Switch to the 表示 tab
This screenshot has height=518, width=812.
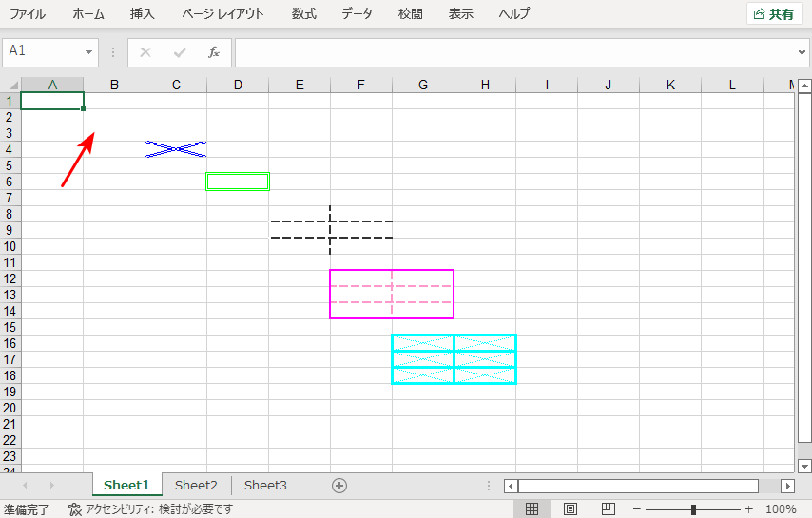pos(460,14)
